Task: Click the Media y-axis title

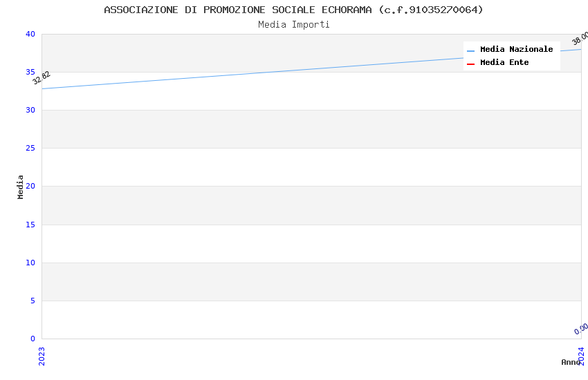Action: point(20,187)
